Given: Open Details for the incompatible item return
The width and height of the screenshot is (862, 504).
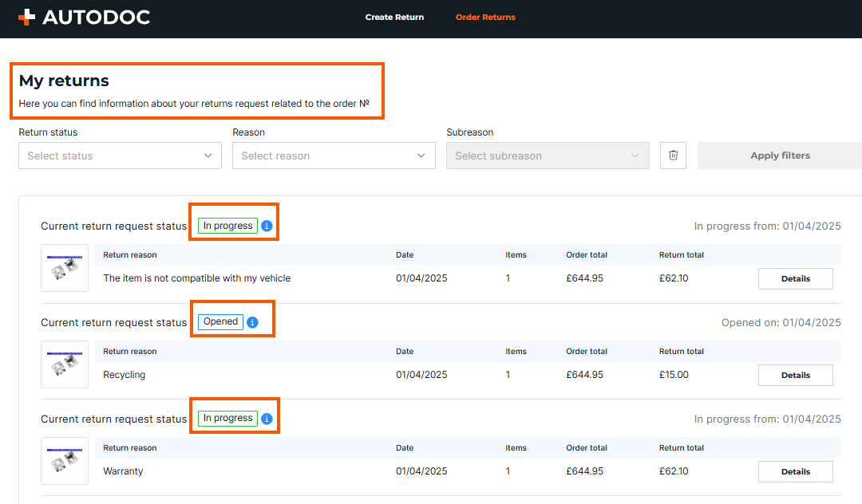Looking at the screenshot, I should 795,279.
